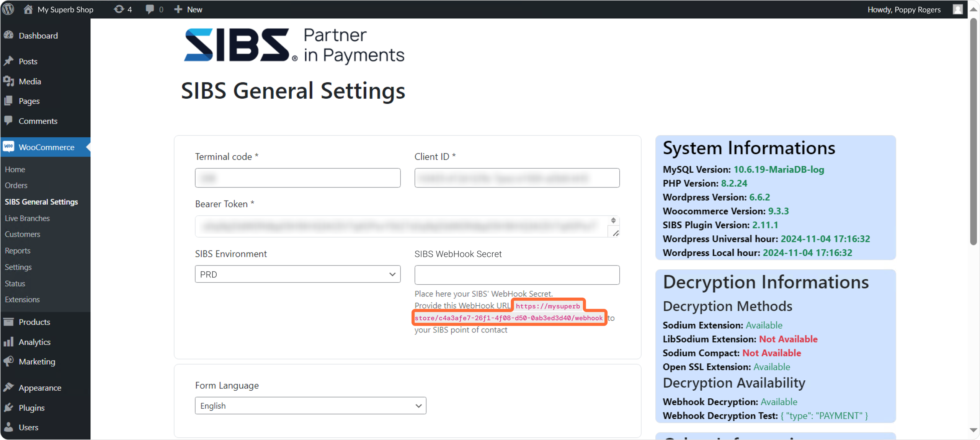Click Bearer Token stepper arrows
Image resolution: width=980 pixels, height=440 pixels.
613,220
